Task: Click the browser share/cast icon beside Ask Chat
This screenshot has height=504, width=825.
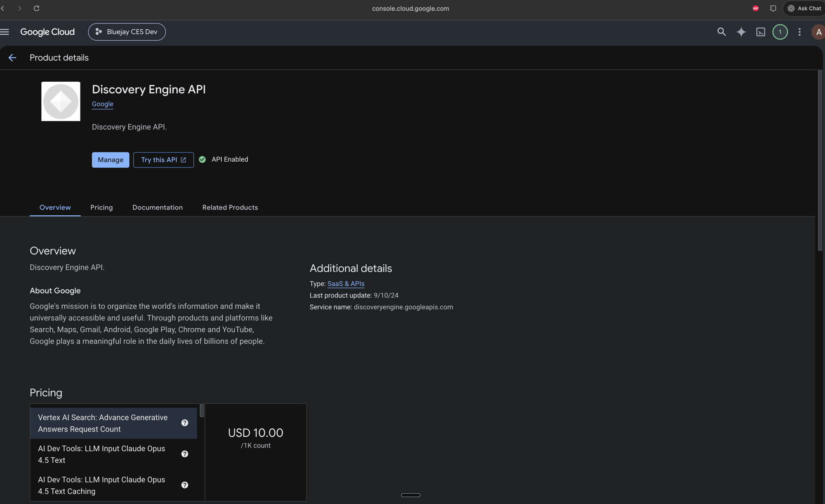Action: pos(773,8)
